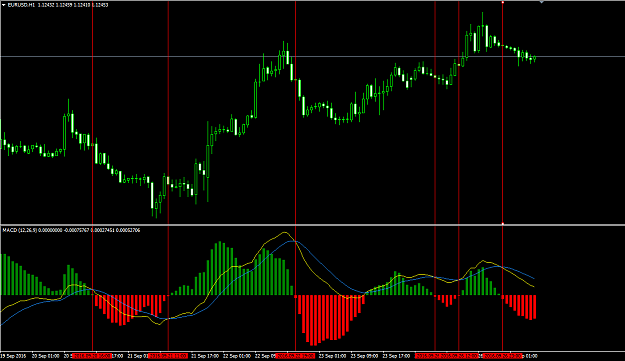Click the chart shift triangle marker at top
The height and width of the screenshot is (361, 625).
pyautogui.click(x=541, y=2)
